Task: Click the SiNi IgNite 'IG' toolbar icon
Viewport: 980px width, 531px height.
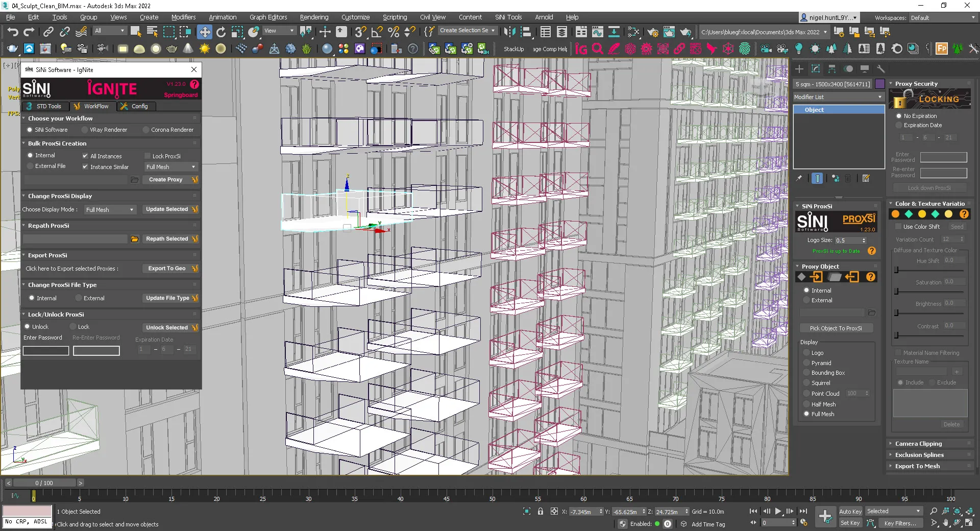Action: [581, 49]
